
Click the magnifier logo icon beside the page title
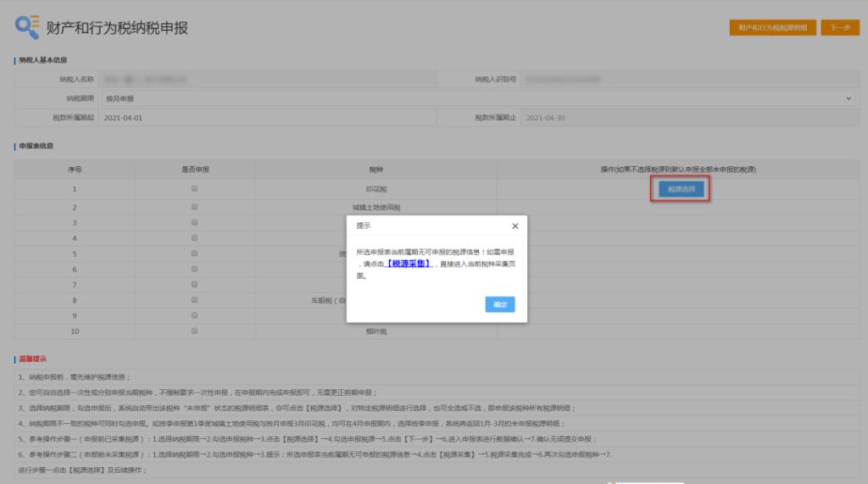[26, 27]
